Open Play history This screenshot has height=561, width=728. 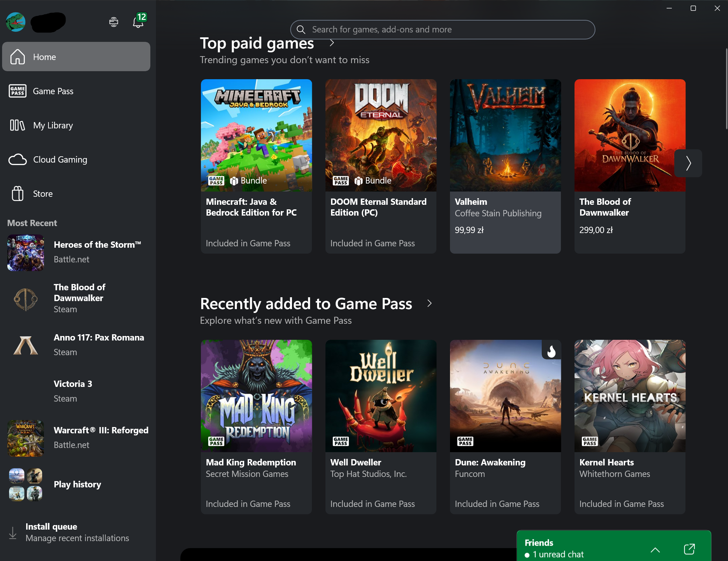[77, 484]
